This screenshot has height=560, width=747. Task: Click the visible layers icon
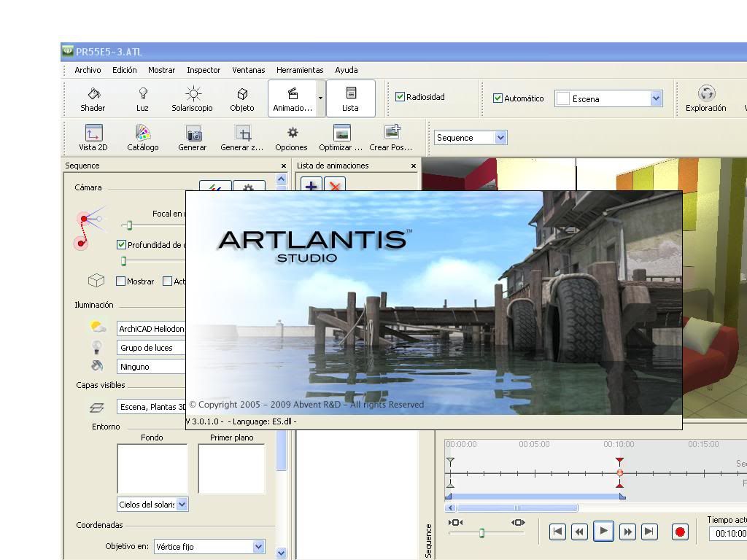click(97, 407)
